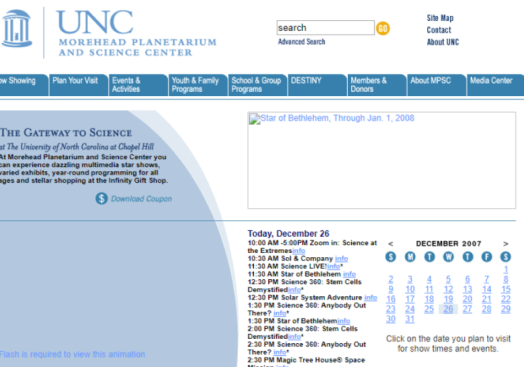
Task: Click the dollar-sign coupon icon
Action: (x=101, y=199)
